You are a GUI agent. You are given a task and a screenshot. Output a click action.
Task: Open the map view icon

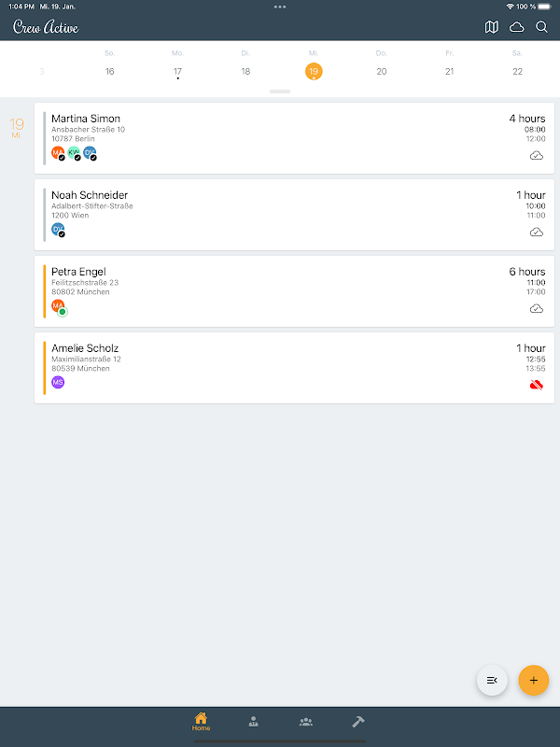[492, 27]
